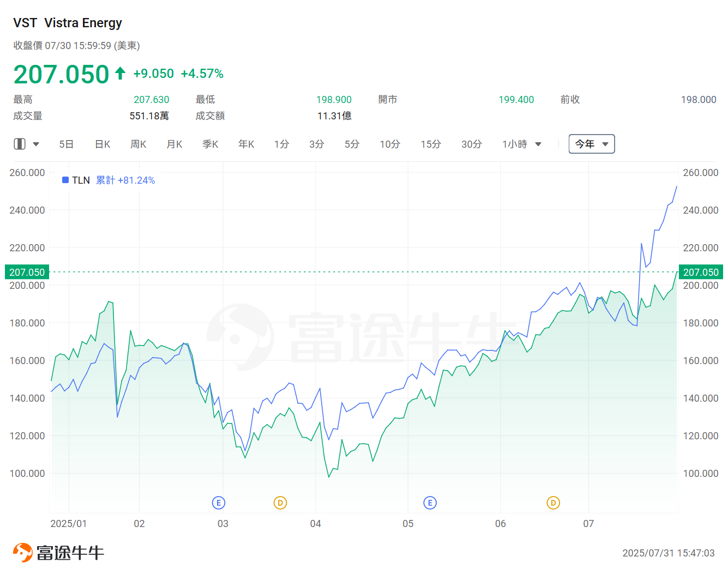Expand the 1小時 interval dropdown arrow
Viewport: 728px width, 575px height.
click(x=538, y=144)
